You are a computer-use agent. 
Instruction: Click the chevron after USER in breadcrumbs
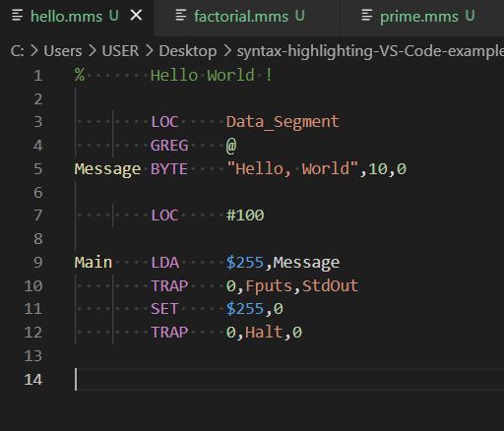(150, 51)
